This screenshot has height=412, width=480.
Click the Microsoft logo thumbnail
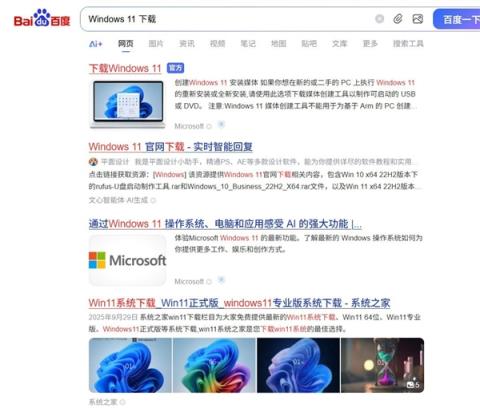(x=128, y=260)
